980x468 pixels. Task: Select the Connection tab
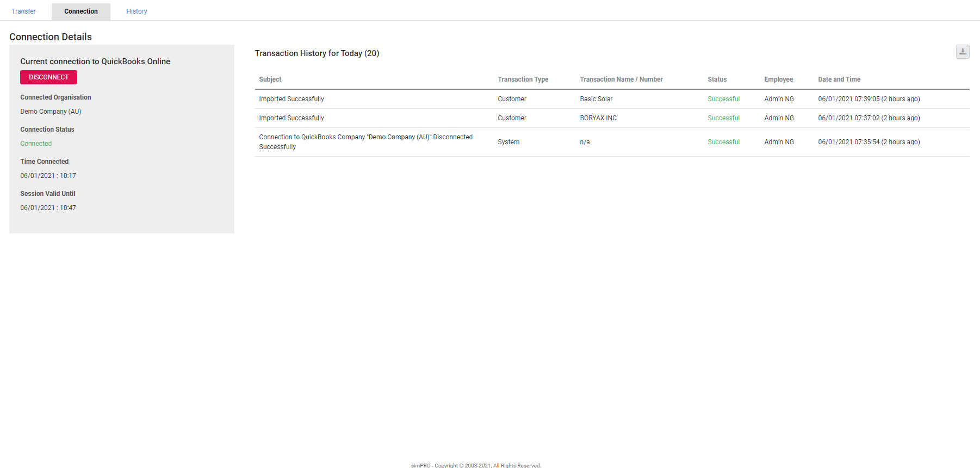coord(81,11)
